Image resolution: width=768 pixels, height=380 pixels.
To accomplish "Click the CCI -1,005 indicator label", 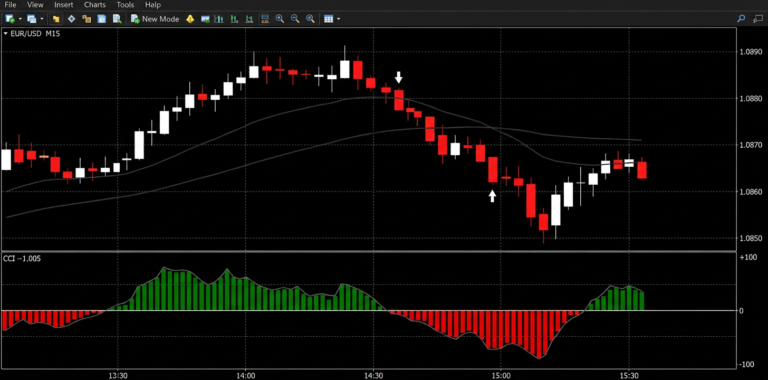I will [x=22, y=258].
